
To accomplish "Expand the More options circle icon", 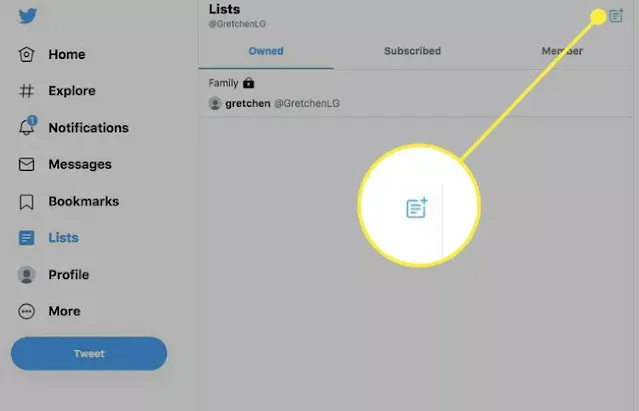I will [x=26, y=311].
